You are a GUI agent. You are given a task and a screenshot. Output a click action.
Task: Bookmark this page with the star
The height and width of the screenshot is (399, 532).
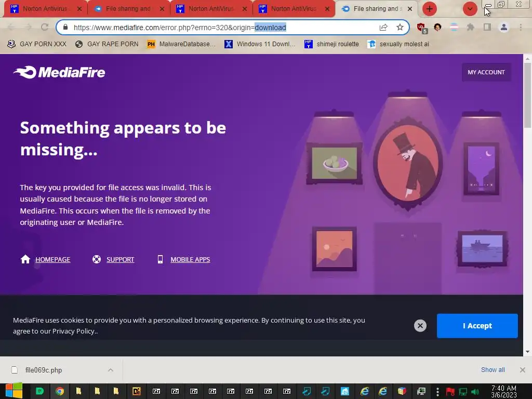400,27
